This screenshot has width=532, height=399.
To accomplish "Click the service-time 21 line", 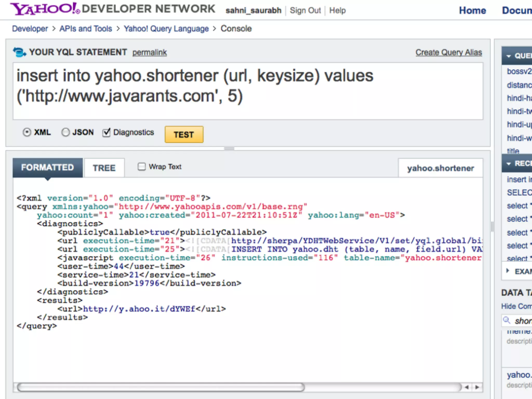I will (137, 275).
